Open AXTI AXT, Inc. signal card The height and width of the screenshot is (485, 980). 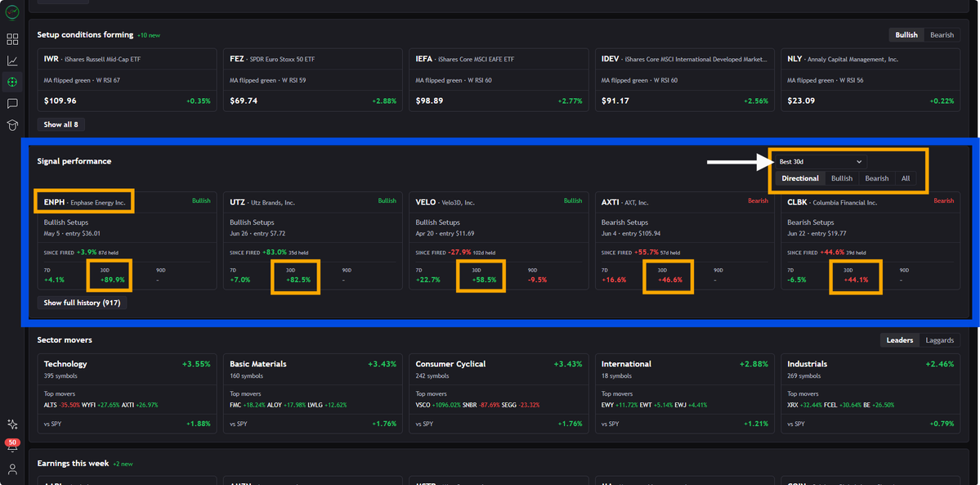[x=684, y=241]
